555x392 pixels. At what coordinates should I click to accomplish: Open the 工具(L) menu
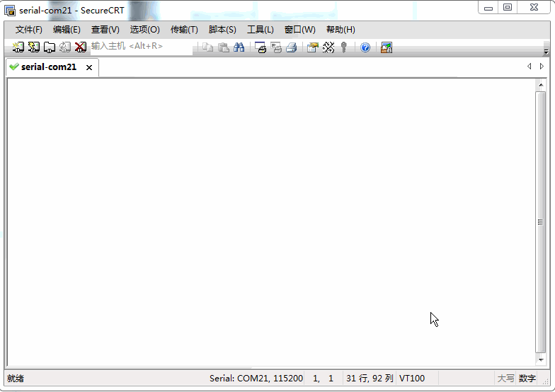261,30
